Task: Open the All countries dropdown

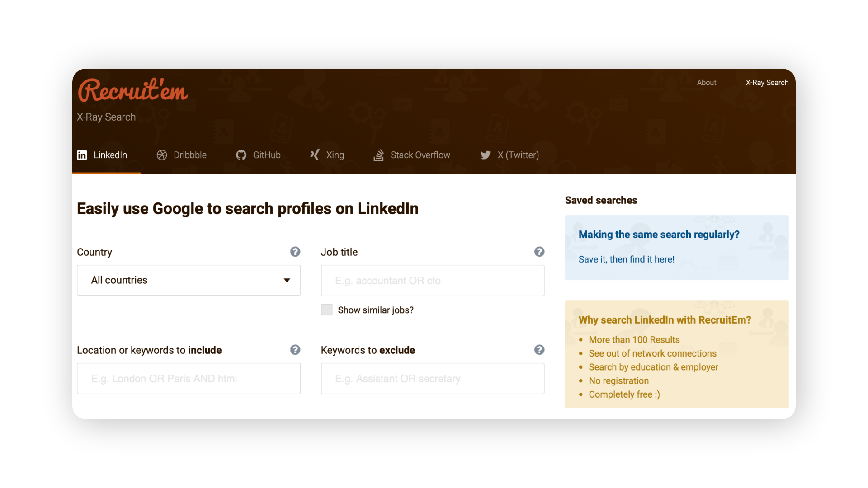Action: 189,280
